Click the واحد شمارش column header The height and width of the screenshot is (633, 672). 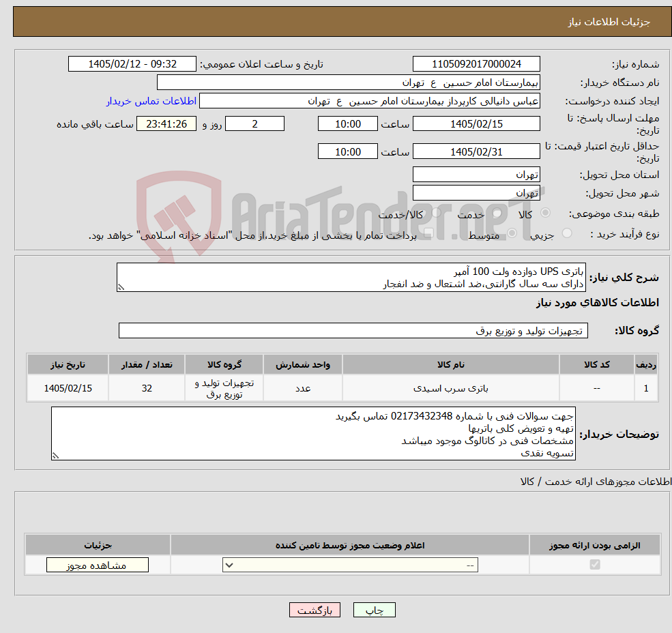pos(303,365)
